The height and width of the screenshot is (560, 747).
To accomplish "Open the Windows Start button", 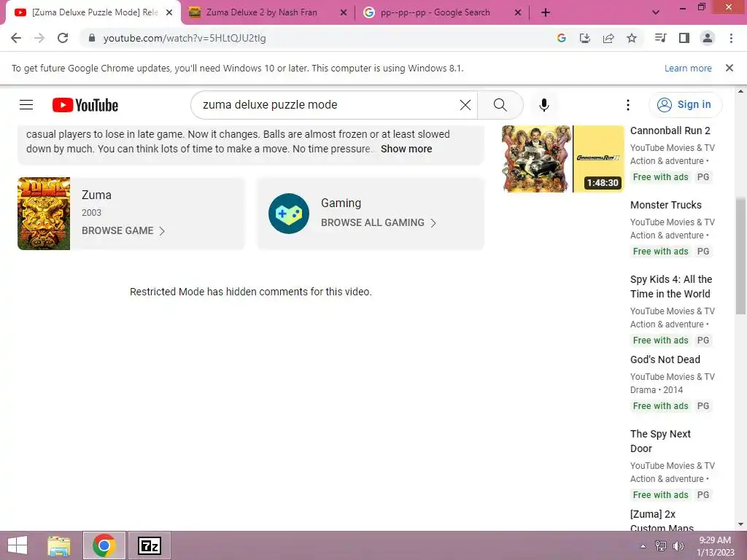I will (x=18, y=545).
